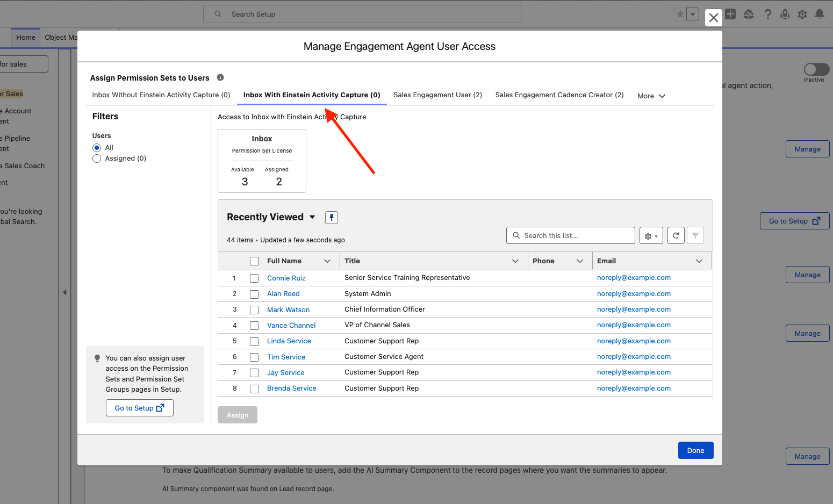Open the Home tab in background
Screen dimensions: 833x504
click(x=26, y=37)
